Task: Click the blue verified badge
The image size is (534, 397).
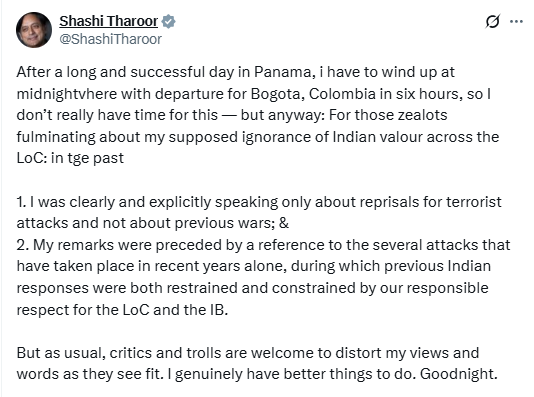Action: point(168,21)
